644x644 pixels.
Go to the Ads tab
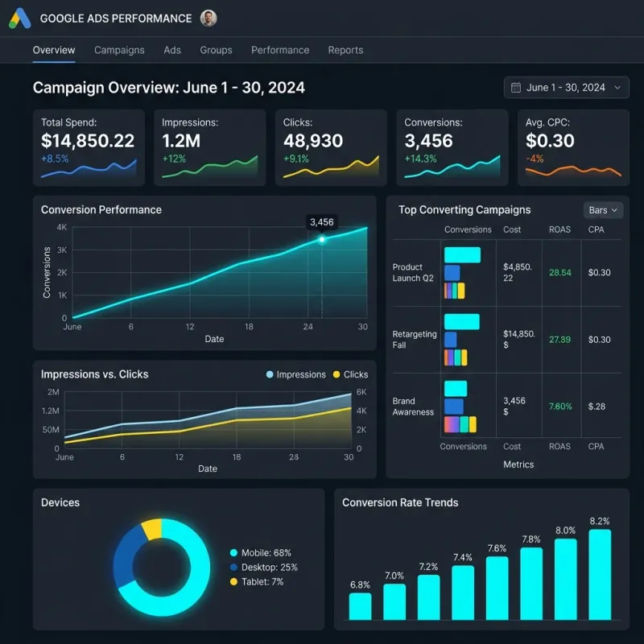(172, 50)
